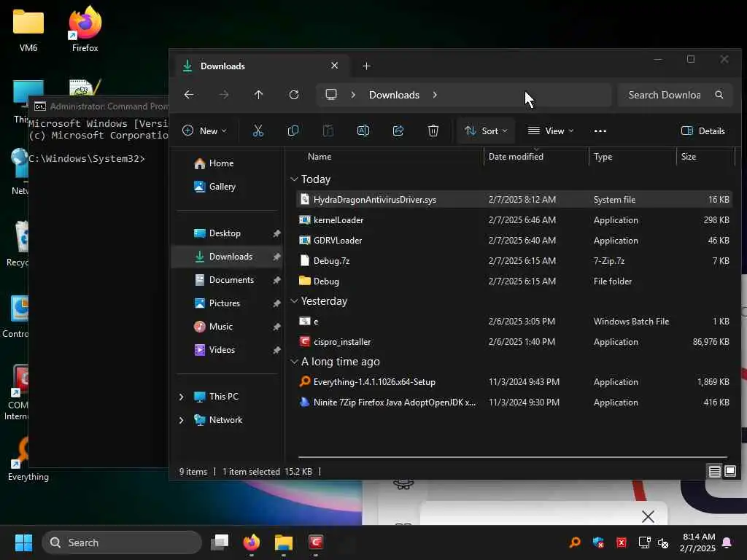
Task: Go up one folder level arrow
Action: tap(259, 95)
